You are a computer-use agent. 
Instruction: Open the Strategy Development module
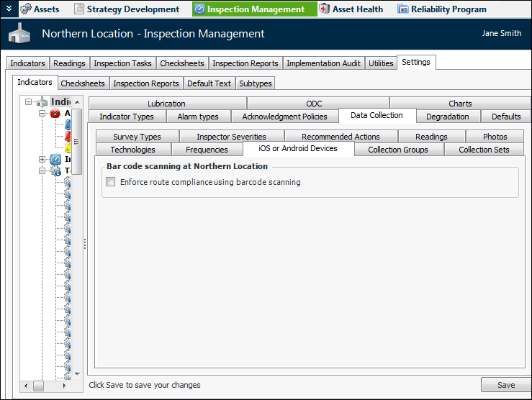pos(132,9)
